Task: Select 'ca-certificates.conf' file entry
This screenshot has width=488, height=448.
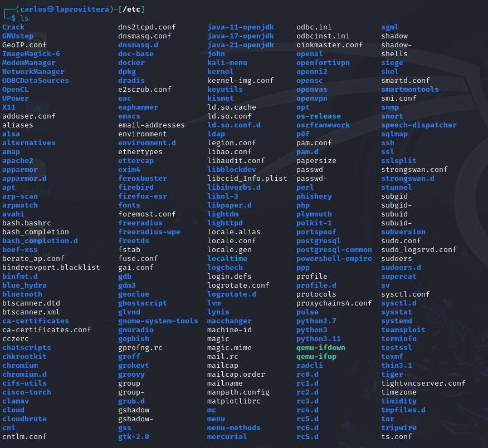Action: (47, 329)
